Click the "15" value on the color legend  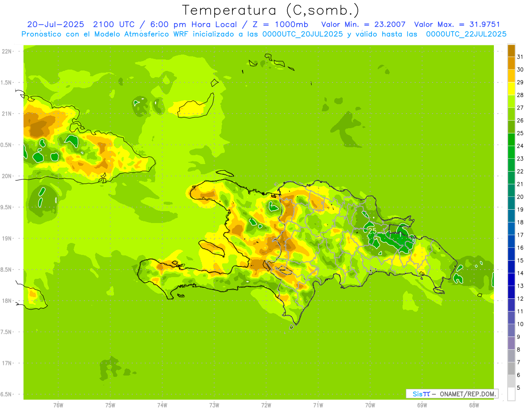point(520,260)
